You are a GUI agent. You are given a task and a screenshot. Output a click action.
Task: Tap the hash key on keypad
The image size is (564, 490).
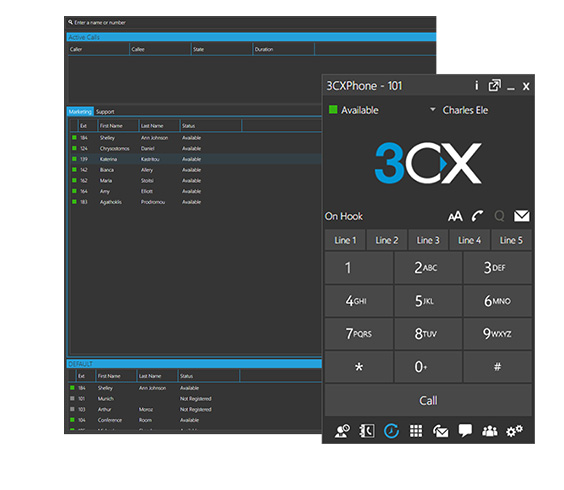coord(497,367)
